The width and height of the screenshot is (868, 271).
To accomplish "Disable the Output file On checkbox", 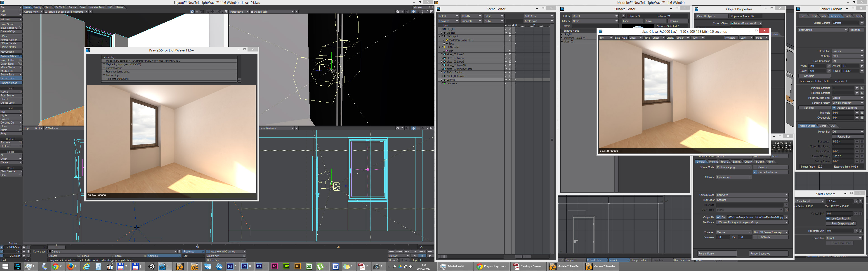I will click(x=718, y=217).
